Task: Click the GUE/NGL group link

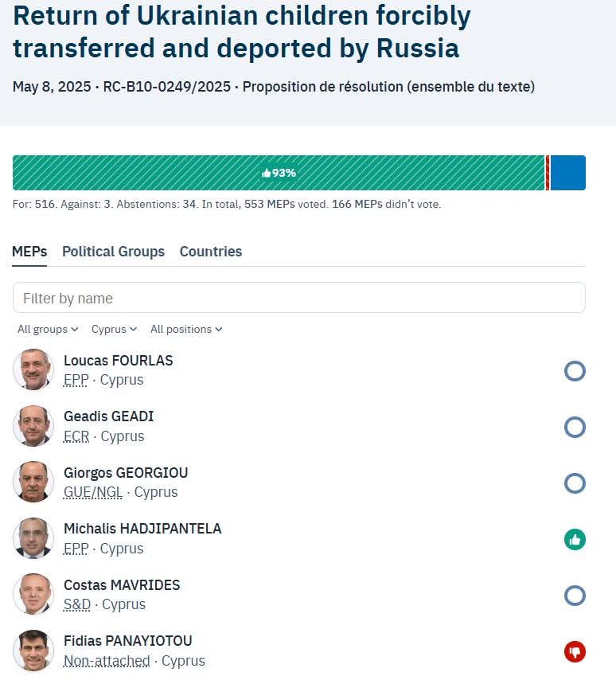Action: click(93, 492)
